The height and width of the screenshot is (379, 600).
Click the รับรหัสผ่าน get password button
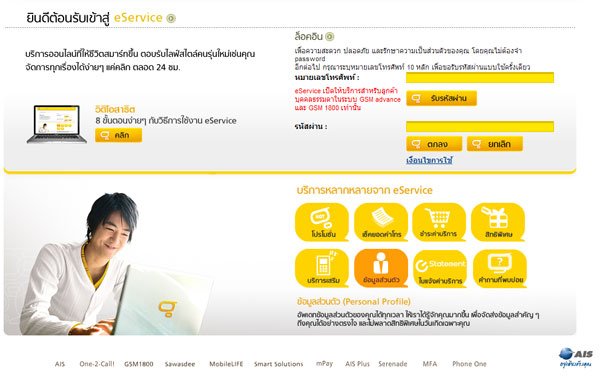pyautogui.click(x=442, y=98)
